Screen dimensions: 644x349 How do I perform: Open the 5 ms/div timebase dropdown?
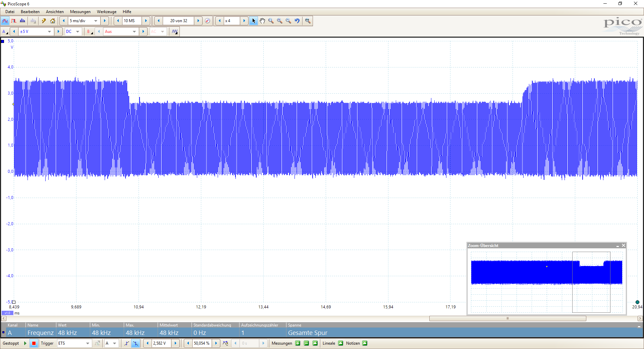[x=96, y=21]
